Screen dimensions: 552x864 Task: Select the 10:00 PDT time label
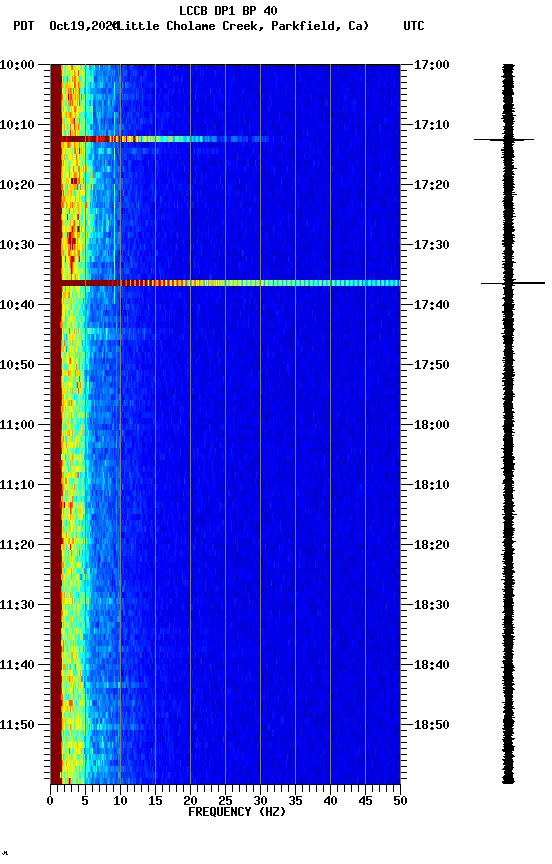(x=17, y=65)
